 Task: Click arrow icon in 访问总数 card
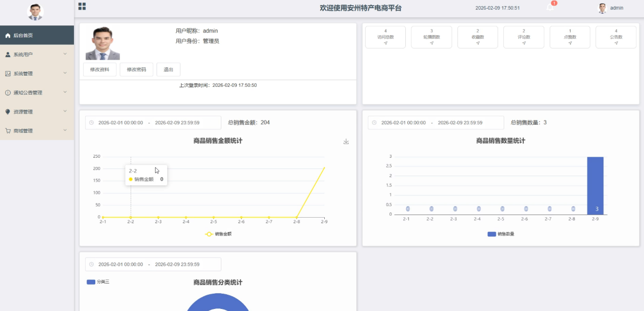pos(386,43)
